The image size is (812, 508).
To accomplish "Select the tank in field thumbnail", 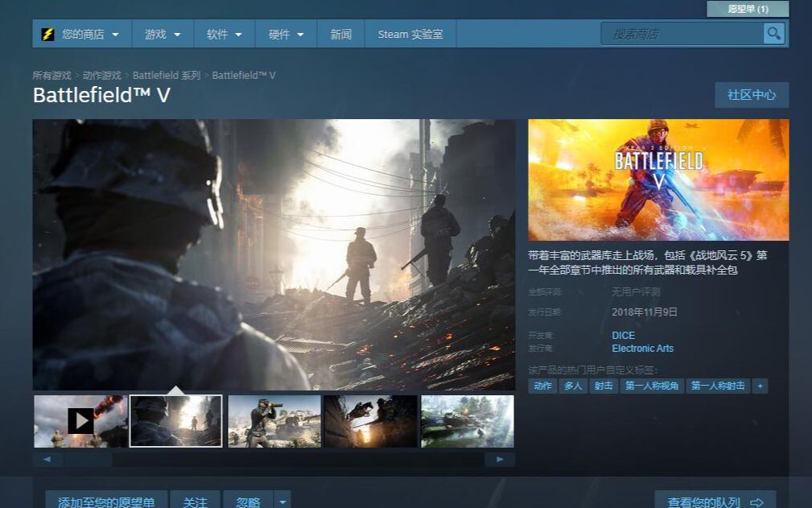I will coord(468,421).
